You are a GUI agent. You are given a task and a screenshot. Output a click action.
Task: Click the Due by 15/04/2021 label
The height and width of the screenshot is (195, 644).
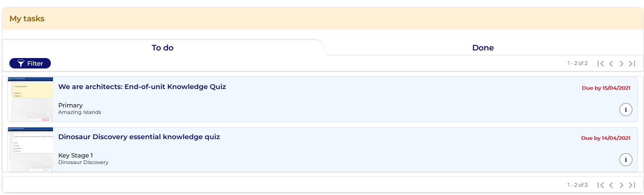606,88
